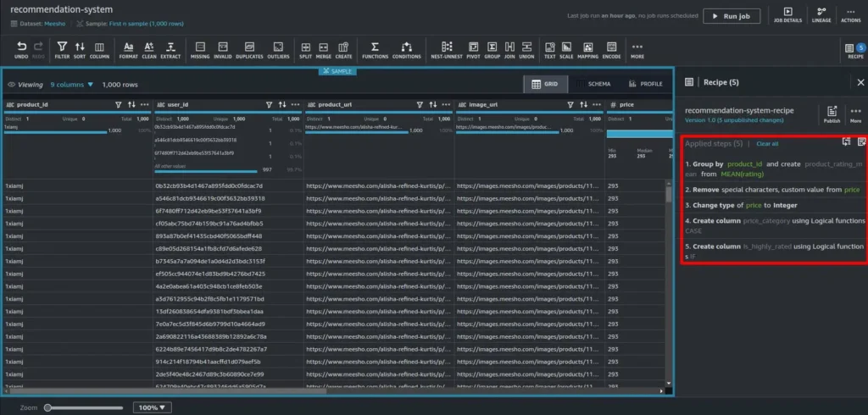The height and width of the screenshot is (415, 868).
Task: Open the First n sample link
Action: 146,24
